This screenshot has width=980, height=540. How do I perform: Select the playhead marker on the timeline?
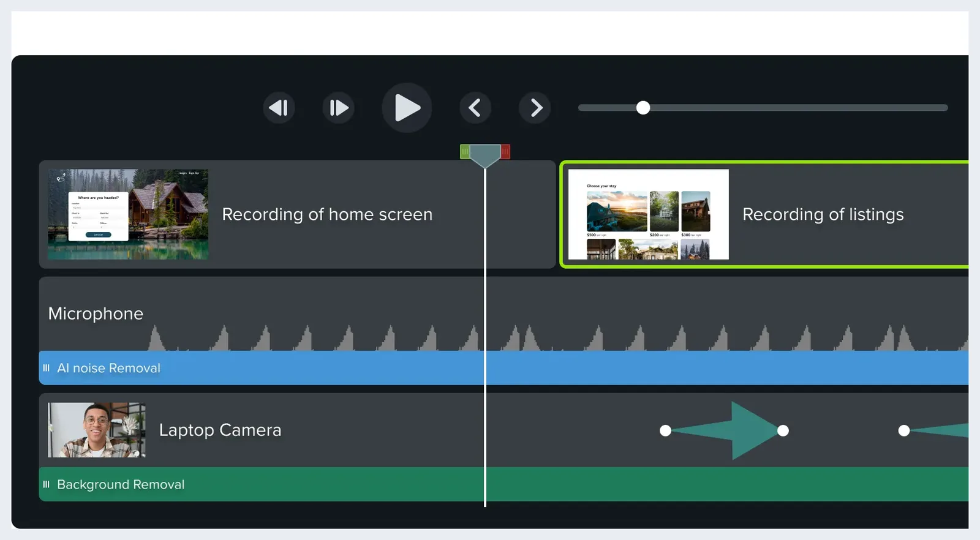(485, 156)
